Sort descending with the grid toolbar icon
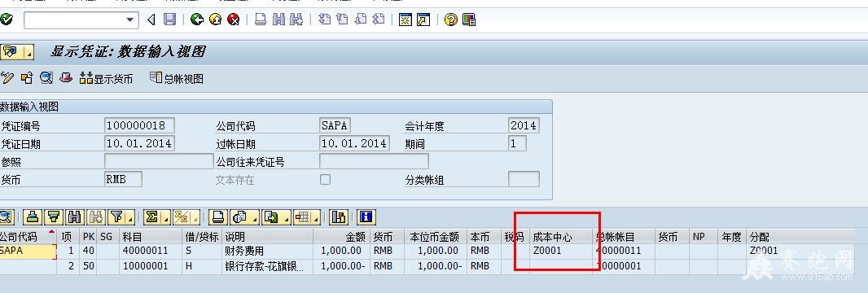Screen dimensions: 868x293 point(54,216)
